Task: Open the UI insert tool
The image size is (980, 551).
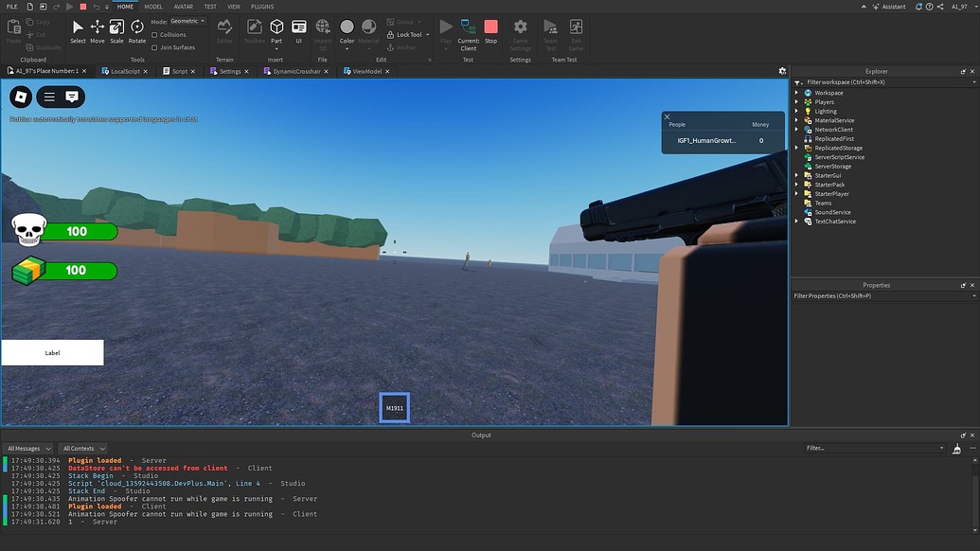Action: pyautogui.click(x=299, y=31)
